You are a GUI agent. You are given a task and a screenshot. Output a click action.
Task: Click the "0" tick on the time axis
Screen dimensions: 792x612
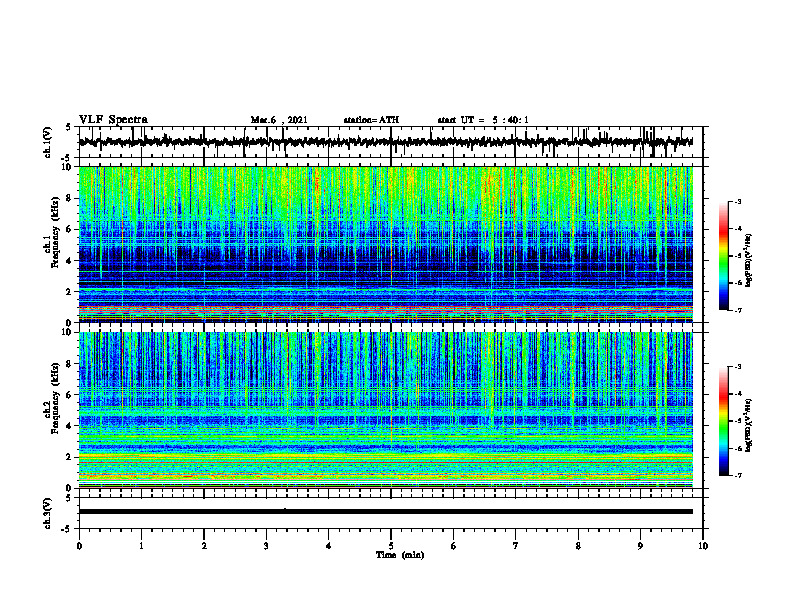click(x=79, y=546)
